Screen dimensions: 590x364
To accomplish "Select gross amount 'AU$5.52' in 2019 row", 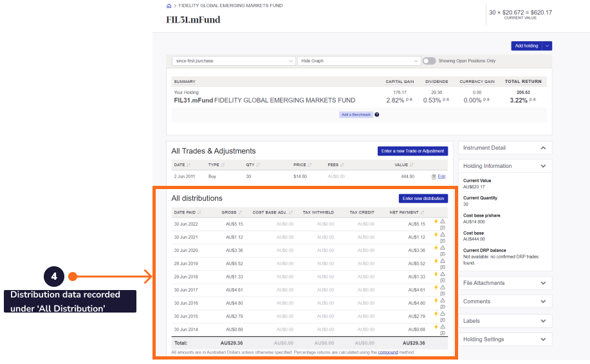I will [234, 264].
